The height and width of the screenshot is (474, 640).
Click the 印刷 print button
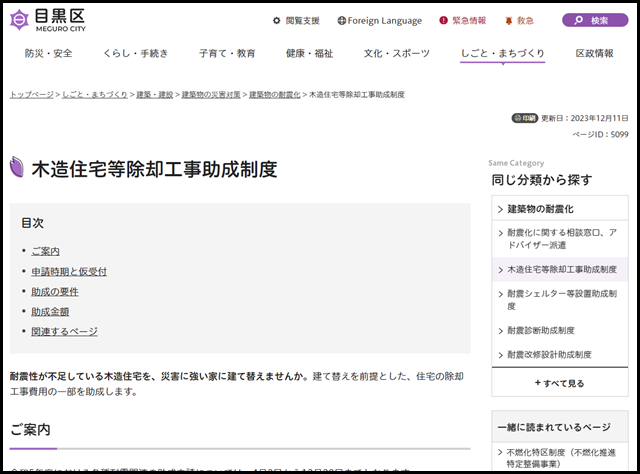(524, 117)
